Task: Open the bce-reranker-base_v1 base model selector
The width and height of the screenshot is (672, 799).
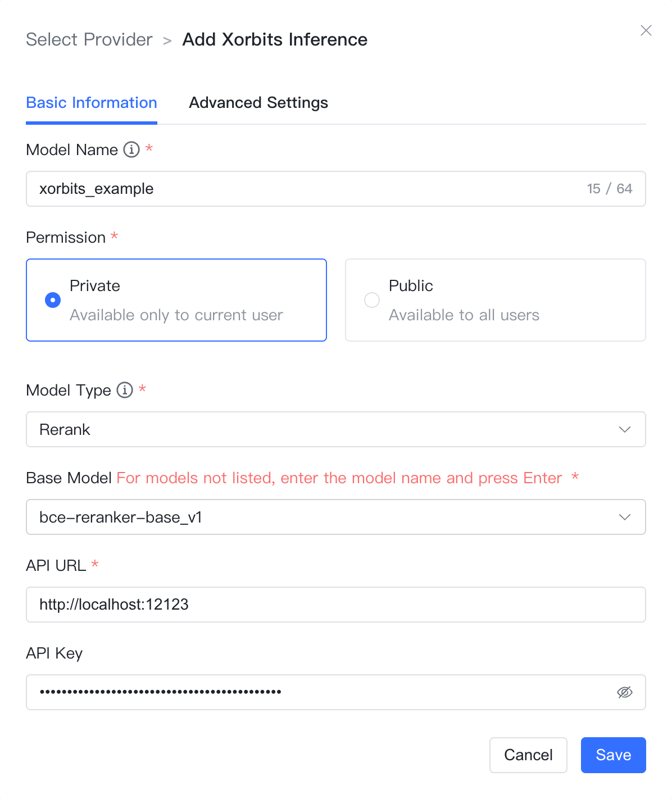Action: [x=336, y=517]
